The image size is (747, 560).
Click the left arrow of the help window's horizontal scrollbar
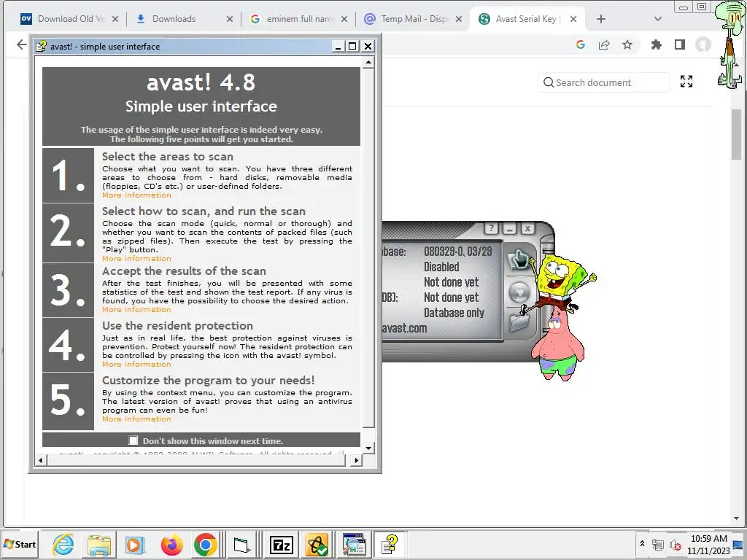click(41, 460)
